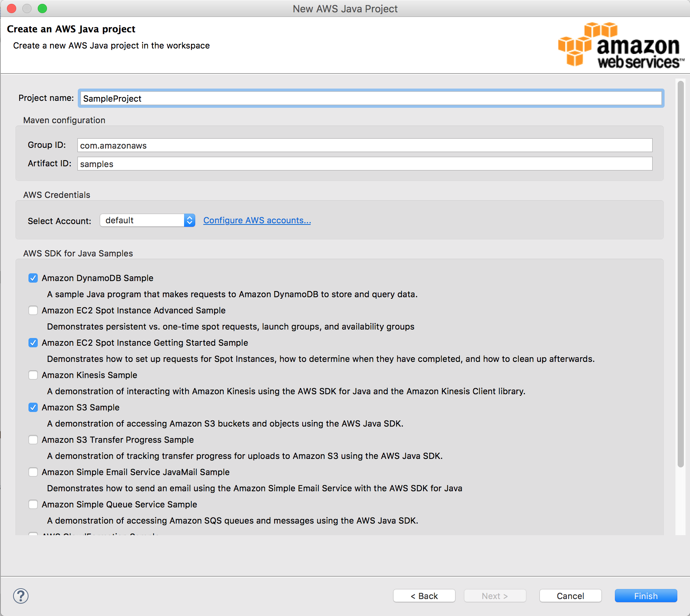Click the 'Create a new AWS Java project' subtitle
The height and width of the screenshot is (616, 690).
coord(111,45)
